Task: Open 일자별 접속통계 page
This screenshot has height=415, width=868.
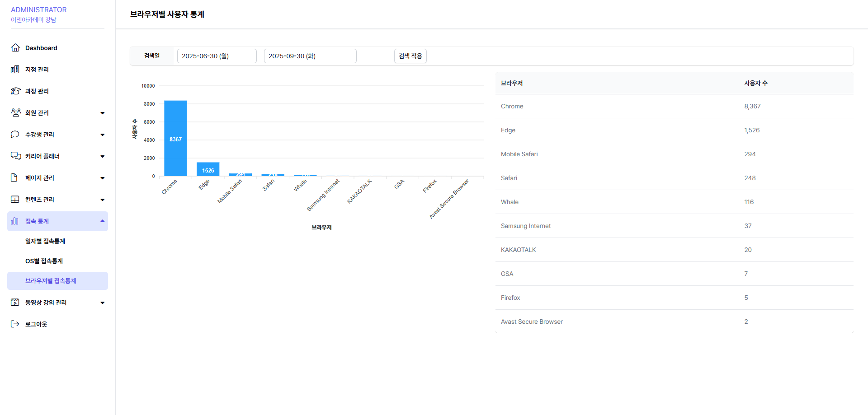Action: [x=45, y=241]
